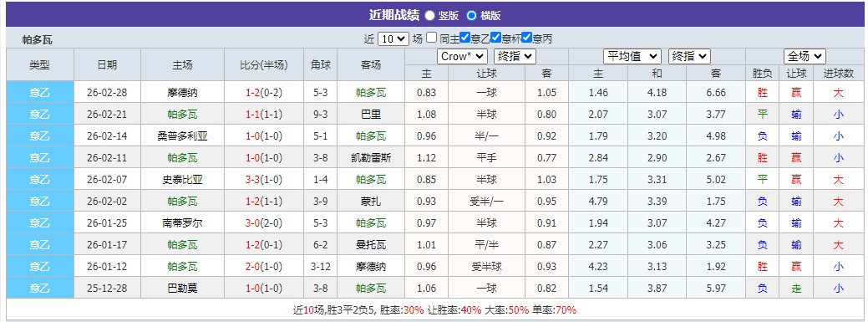Click the 比分(半场) column header
This screenshot has width=868, height=322.
tap(264, 65)
